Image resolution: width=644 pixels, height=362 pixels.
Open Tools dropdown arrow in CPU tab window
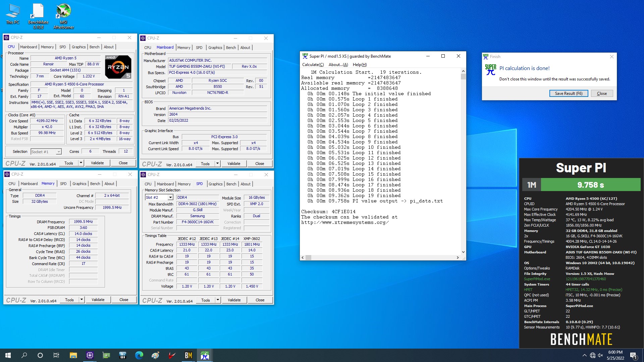pyautogui.click(x=81, y=163)
